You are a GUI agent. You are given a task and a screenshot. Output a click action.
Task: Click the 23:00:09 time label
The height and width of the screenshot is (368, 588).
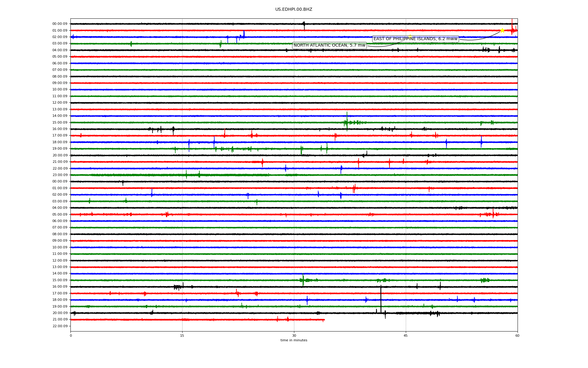pos(60,175)
